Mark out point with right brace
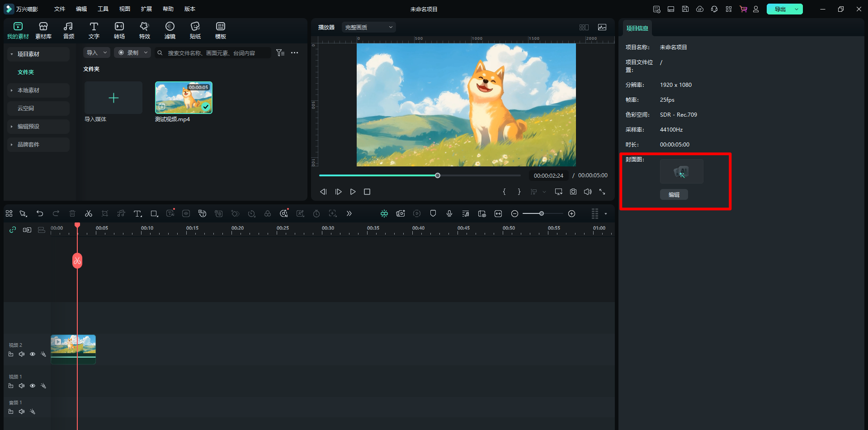 [519, 192]
